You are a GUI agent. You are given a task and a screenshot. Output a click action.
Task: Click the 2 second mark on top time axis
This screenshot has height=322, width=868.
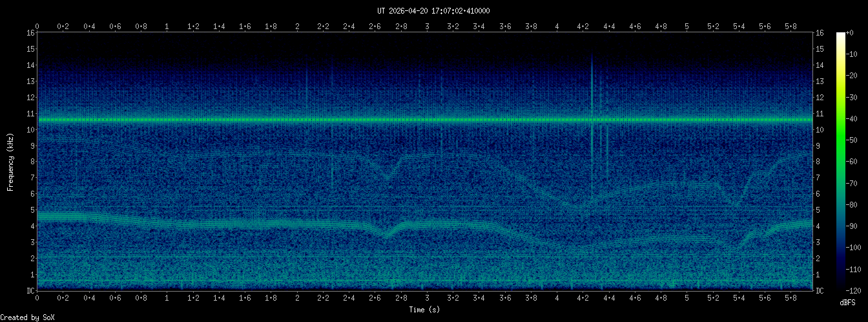pos(297,27)
